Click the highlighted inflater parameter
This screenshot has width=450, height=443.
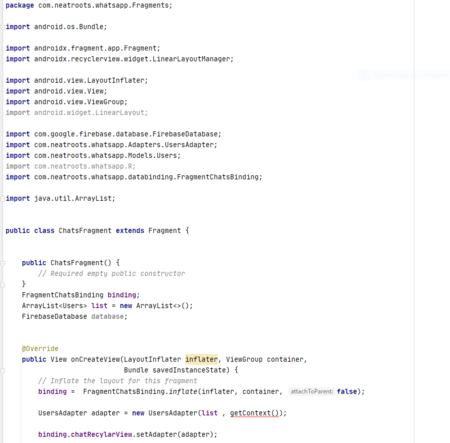pyautogui.click(x=201, y=359)
